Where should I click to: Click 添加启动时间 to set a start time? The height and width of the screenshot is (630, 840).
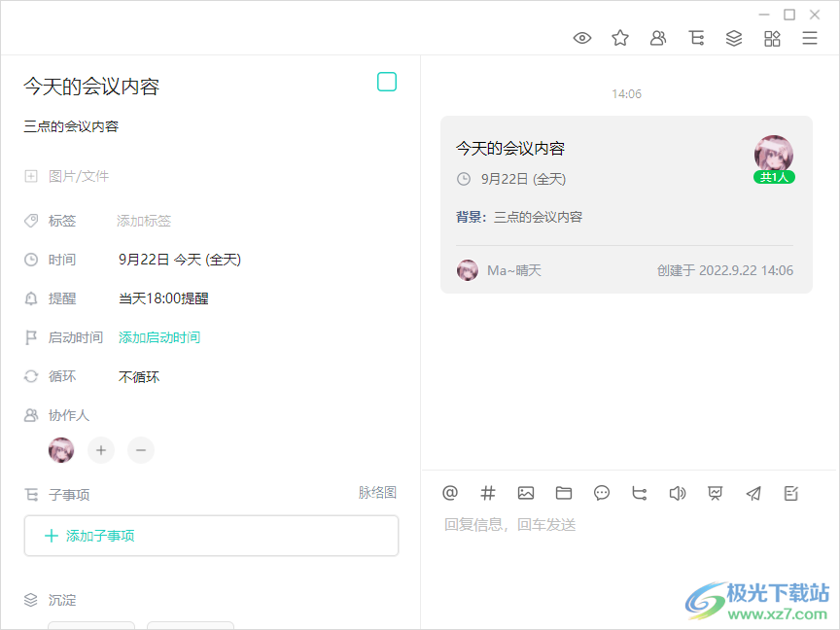158,337
